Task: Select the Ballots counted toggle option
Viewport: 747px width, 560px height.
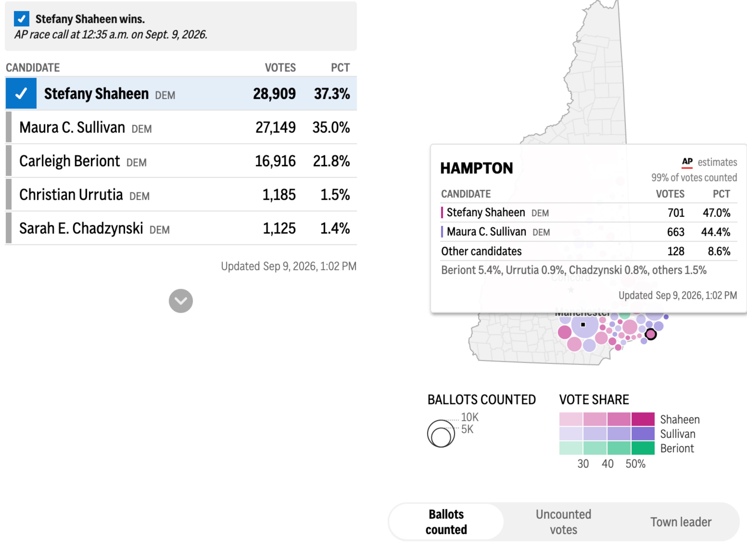Action: point(446,522)
